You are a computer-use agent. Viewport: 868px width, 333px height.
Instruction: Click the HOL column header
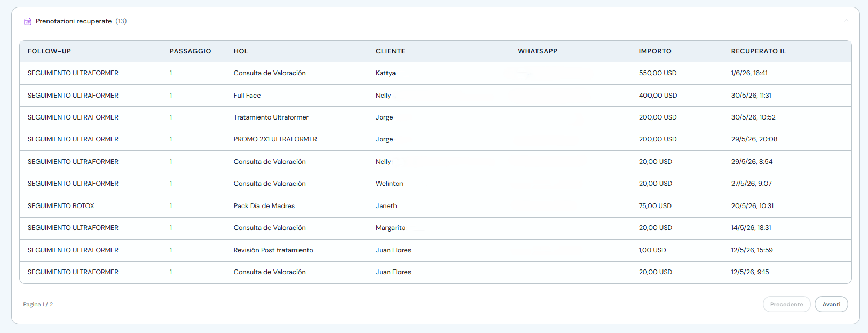click(241, 51)
